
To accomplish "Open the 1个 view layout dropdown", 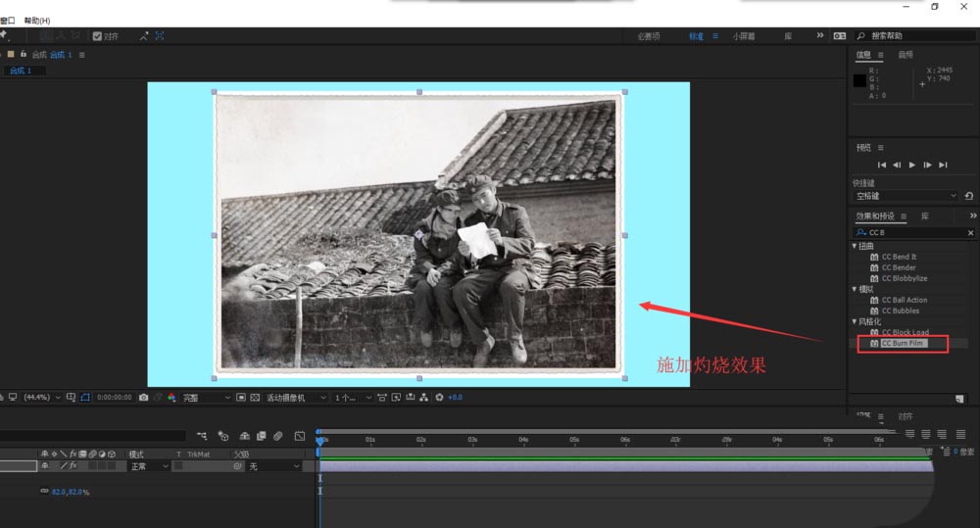I will point(353,398).
